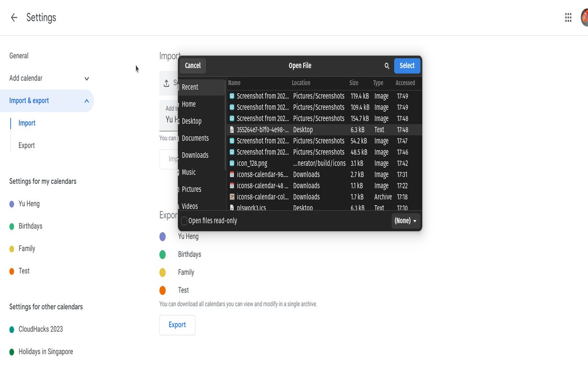
Task: Click the location cell ending in nerator/build/icons
Action: [x=319, y=163]
